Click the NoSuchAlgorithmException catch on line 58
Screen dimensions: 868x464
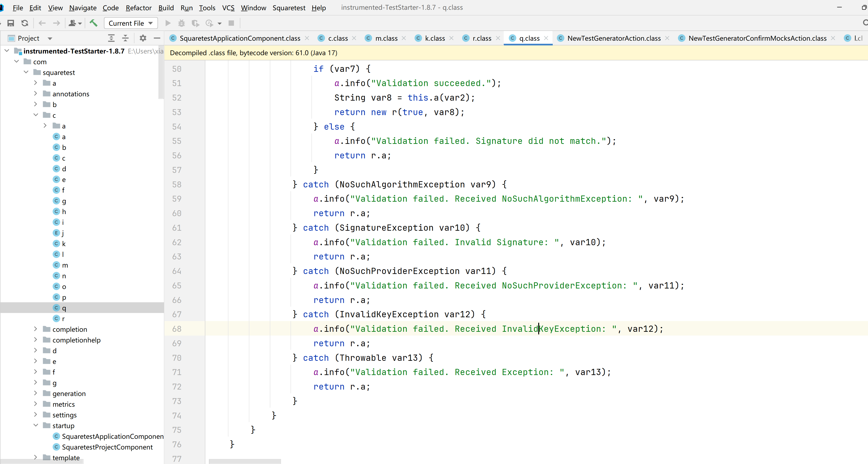(399, 185)
